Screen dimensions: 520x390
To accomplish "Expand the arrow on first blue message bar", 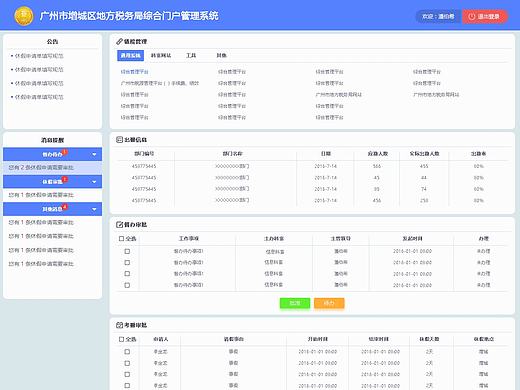I will click(x=94, y=154).
